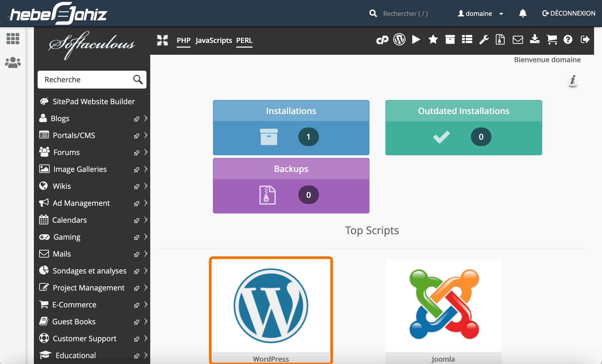
Task: Click the hebeJohiz header logo
Action: (x=58, y=13)
